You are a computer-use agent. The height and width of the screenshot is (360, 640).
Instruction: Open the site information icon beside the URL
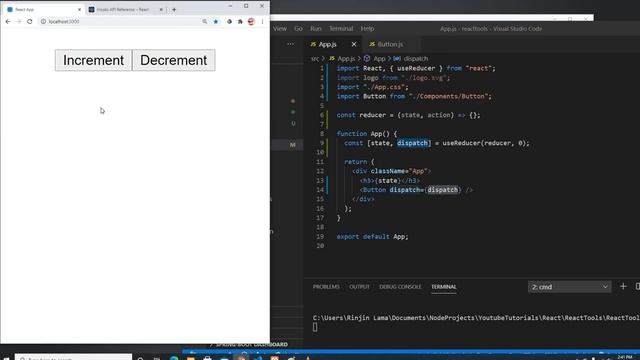point(43,22)
